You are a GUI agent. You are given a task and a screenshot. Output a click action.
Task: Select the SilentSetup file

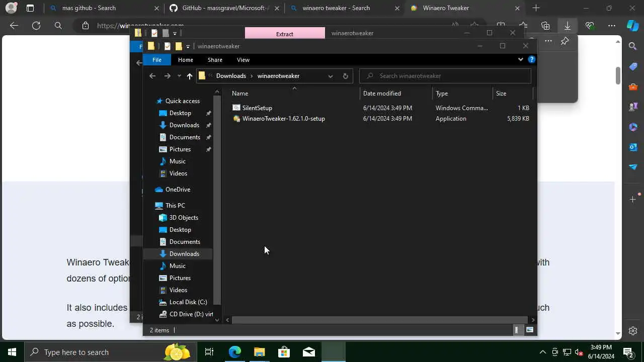pyautogui.click(x=257, y=108)
